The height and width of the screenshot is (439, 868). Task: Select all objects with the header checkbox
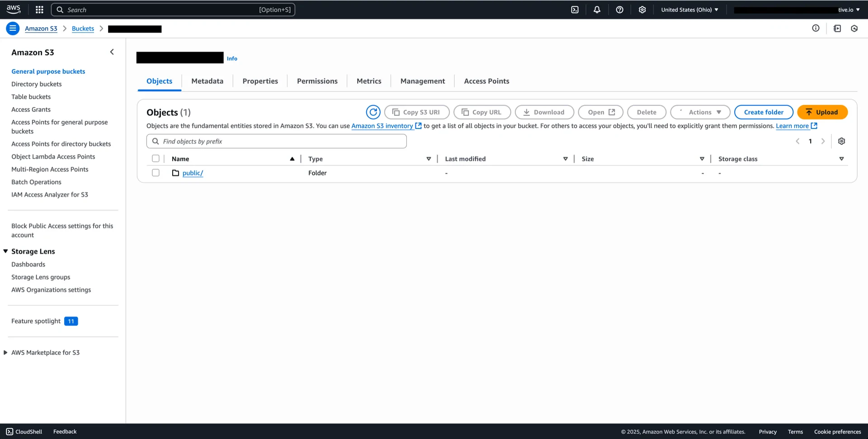point(156,158)
